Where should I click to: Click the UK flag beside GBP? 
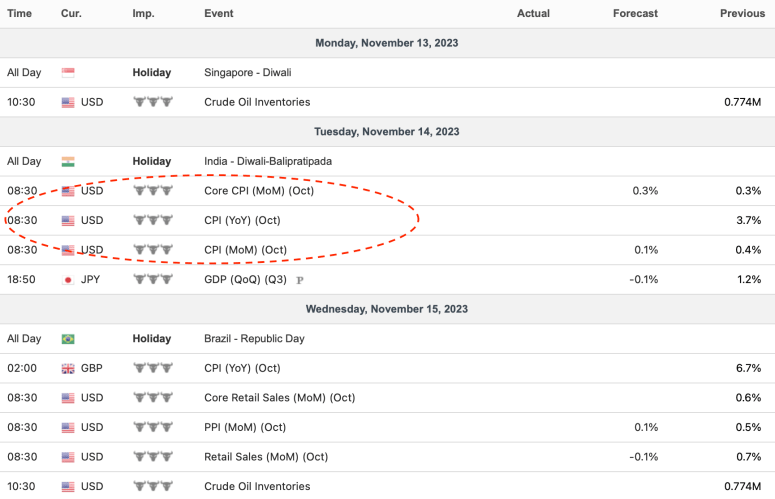(x=68, y=369)
